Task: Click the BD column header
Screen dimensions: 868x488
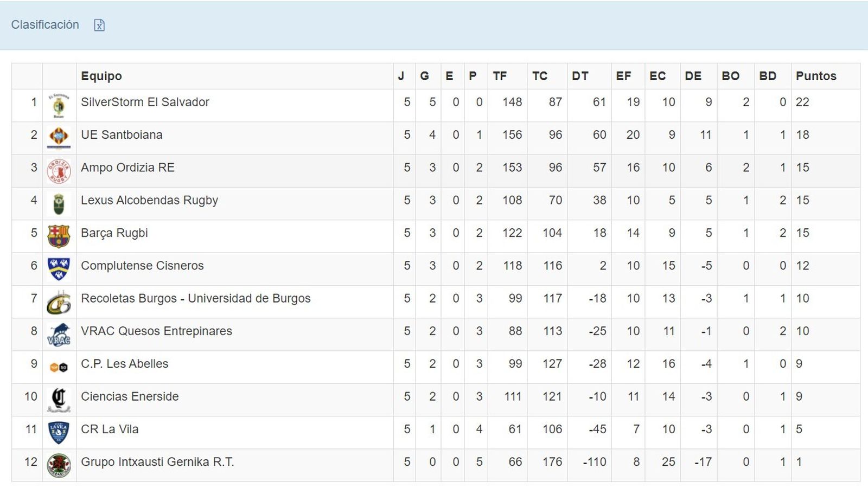Action: point(767,76)
